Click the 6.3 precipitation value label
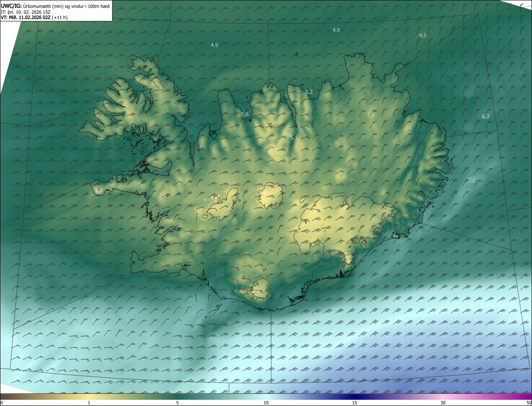Screen dimensions: 532x406 click(x=485, y=117)
